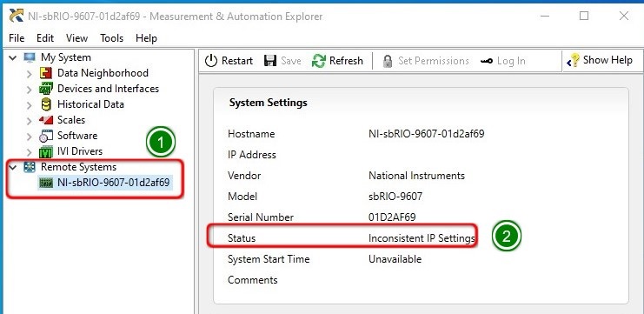The image size is (644, 314).
Task: Click the Show Help question icon
Action: [x=573, y=60]
